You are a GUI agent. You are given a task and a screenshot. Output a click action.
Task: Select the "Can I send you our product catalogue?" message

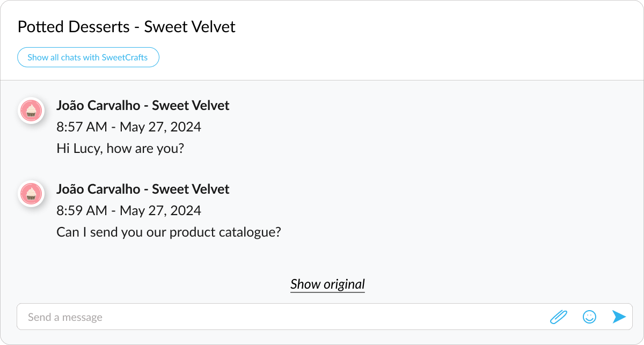coord(169,232)
